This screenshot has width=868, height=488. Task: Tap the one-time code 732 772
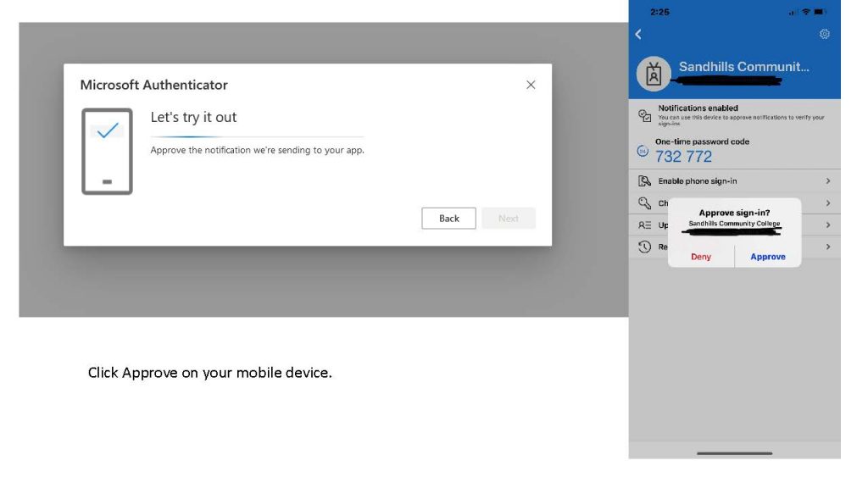683,157
